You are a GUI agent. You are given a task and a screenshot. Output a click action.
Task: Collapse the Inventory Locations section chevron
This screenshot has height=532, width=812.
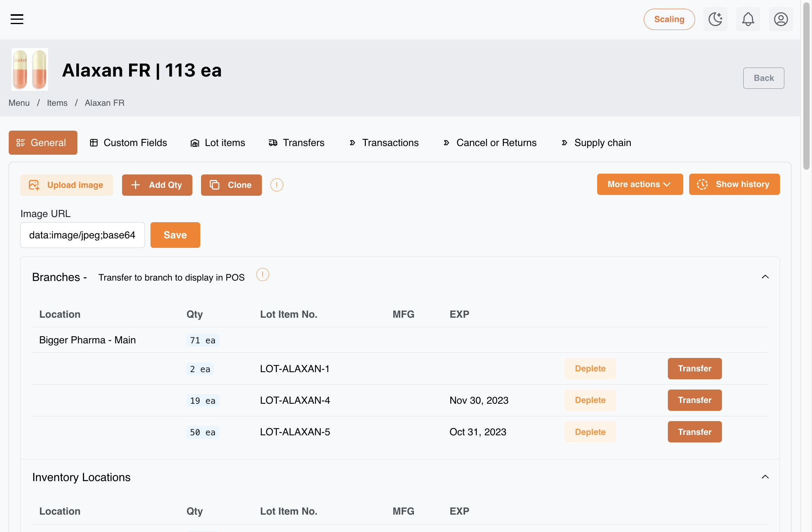pyautogui.click(x=765, y=477)
